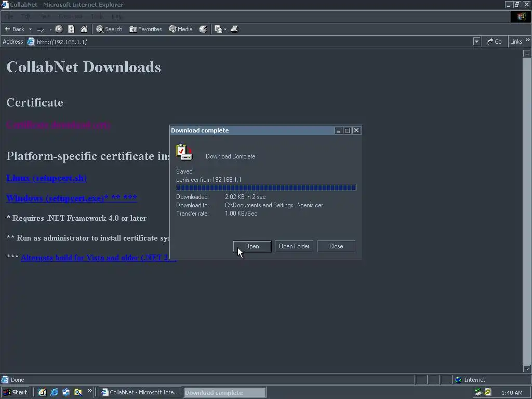Image resolution: width=532 pixels, height=399 pixels.
Task: Open the Search pane
Action: point(109,29)
